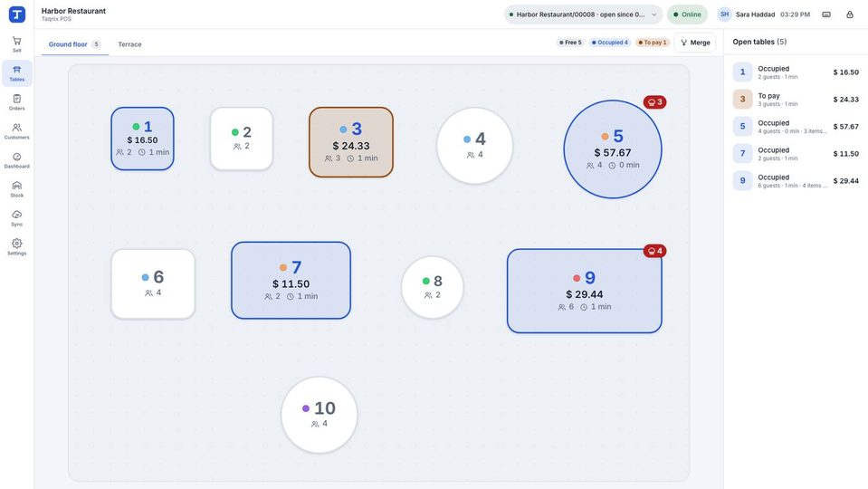Select round table 8
This screenshot has width=868, height=489.
point(433,287)
